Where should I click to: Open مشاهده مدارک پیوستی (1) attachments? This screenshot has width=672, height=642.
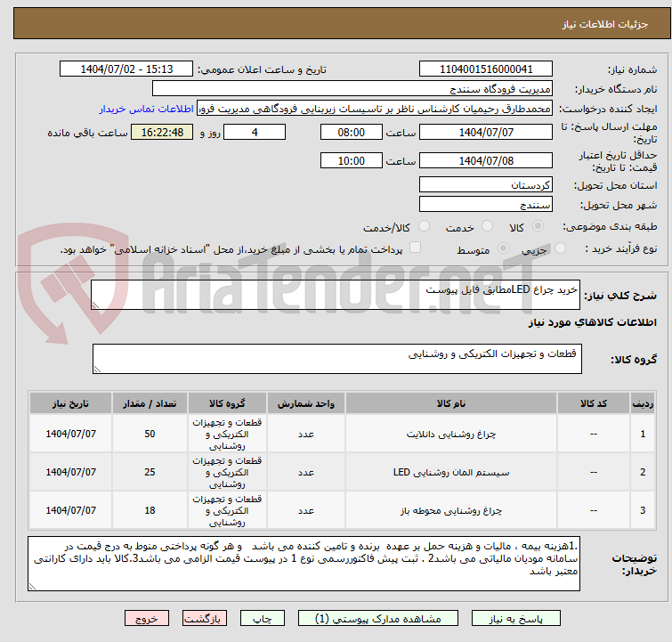pos(378,619)
